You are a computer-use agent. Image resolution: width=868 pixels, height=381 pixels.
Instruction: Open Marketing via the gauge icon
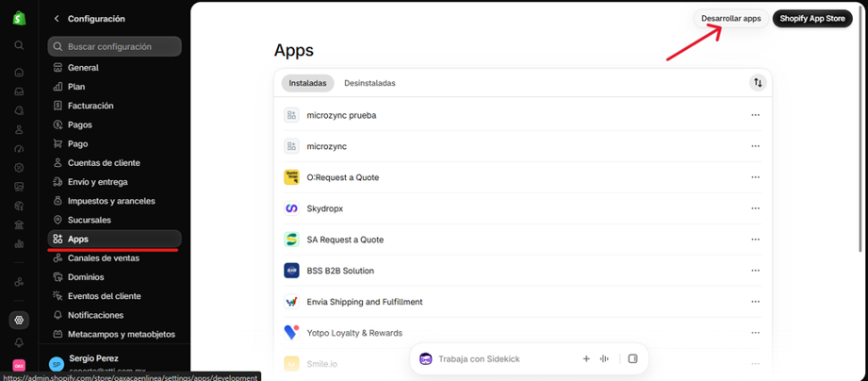coord(20,148)
